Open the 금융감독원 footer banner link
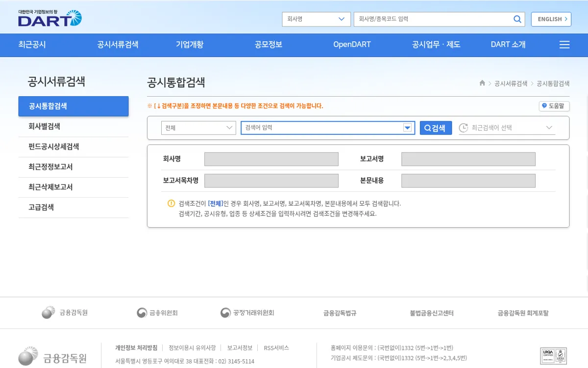This screenshot has height=368, width=588. (x=65, y=313)
